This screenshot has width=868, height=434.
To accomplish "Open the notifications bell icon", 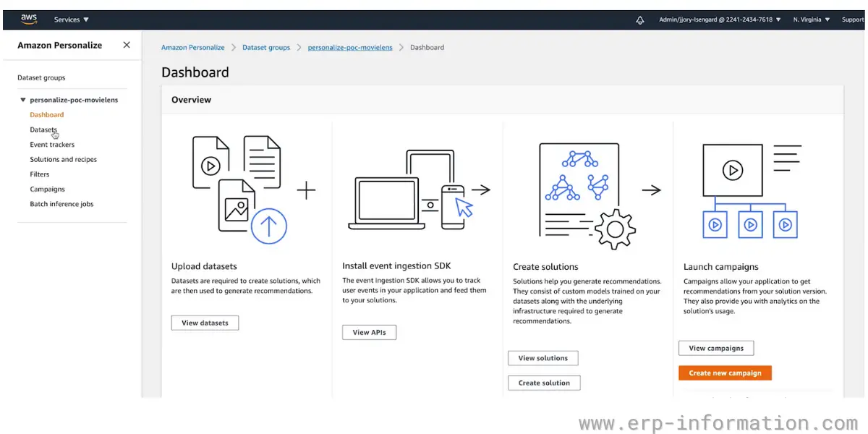I will 639,20.
